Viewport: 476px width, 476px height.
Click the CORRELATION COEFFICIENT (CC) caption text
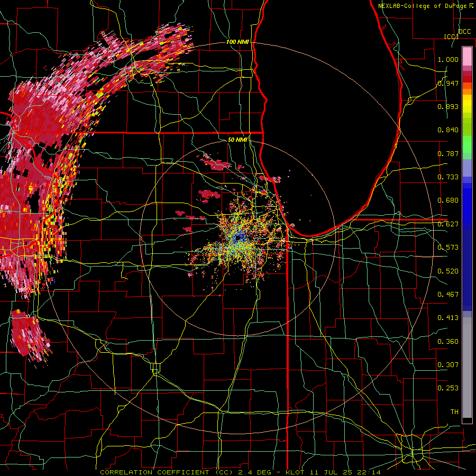coord(167,472)
